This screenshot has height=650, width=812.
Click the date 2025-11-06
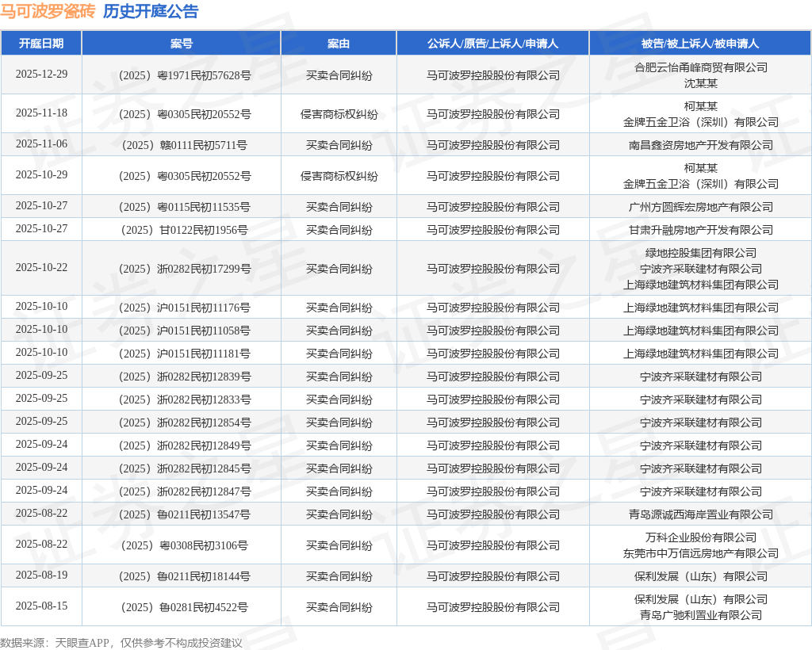tap(41, 143)
